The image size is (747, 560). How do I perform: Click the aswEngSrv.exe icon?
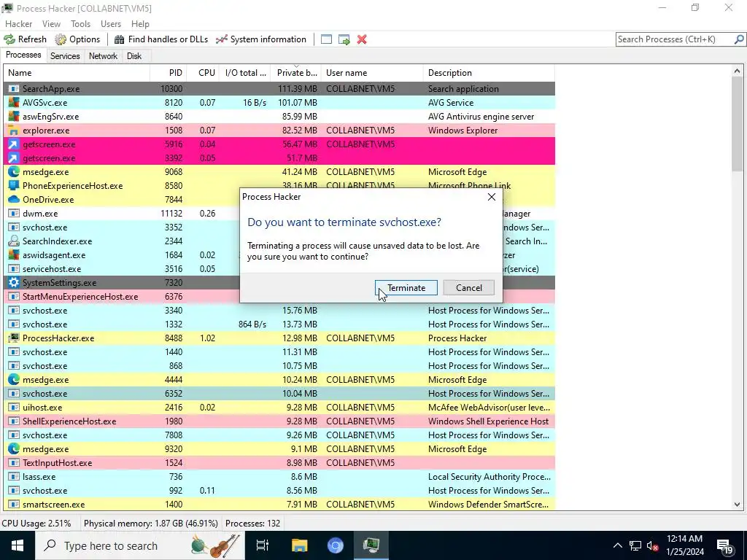pyautogui.click(x=14, y=117)
